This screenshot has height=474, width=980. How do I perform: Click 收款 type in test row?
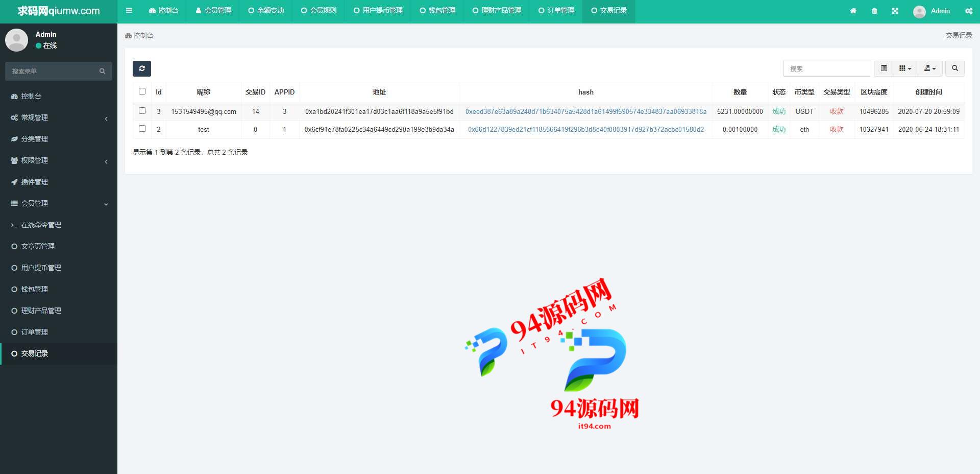click(x=837, y=129)
